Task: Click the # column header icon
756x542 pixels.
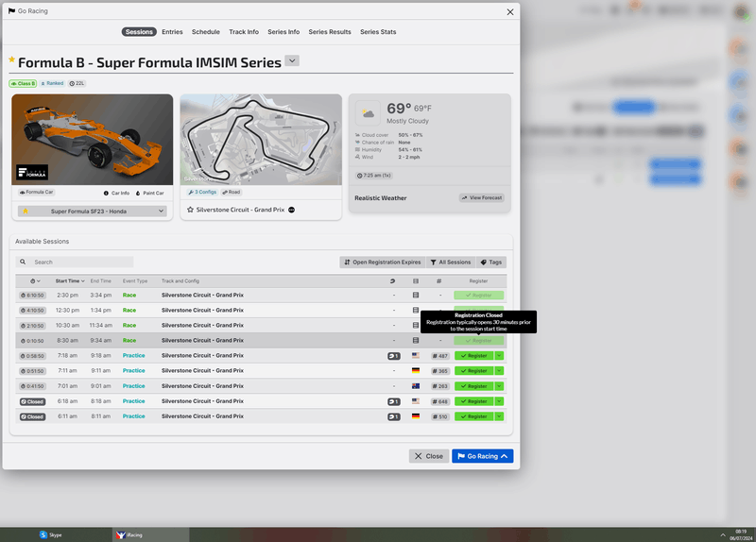Action: click(x=438, y=280)
